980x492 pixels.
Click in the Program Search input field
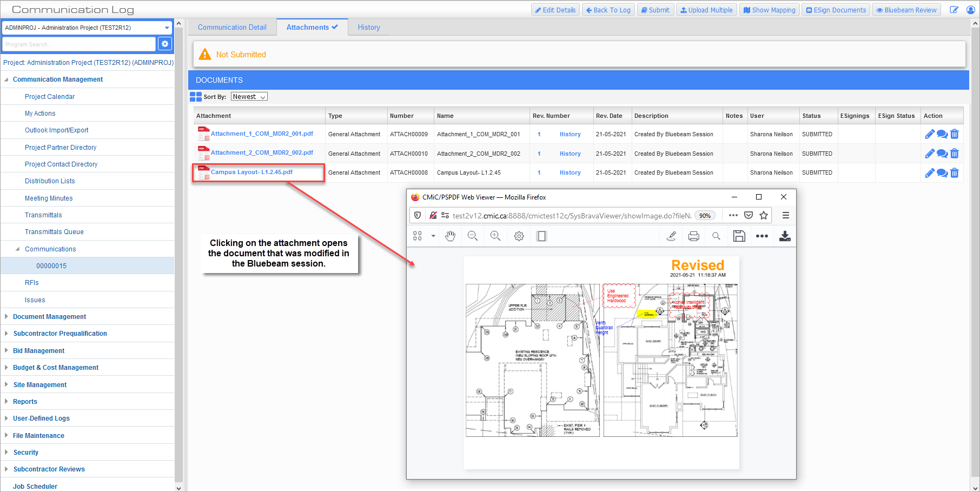pyautogui.click(x=79, y=44)
